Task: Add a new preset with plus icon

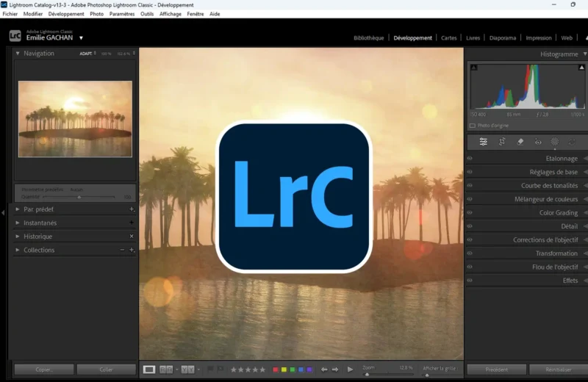Action: pos(132,209)
